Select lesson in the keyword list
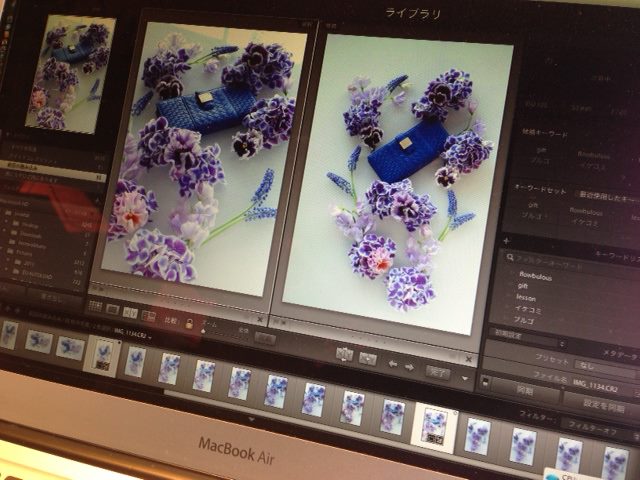 click(x=526, y=297)
